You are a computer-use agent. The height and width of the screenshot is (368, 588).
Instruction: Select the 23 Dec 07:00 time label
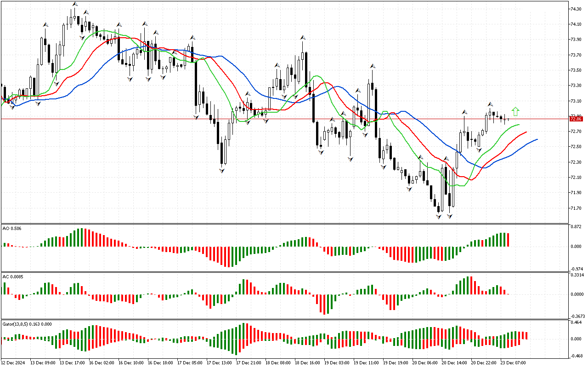(513, 362)
